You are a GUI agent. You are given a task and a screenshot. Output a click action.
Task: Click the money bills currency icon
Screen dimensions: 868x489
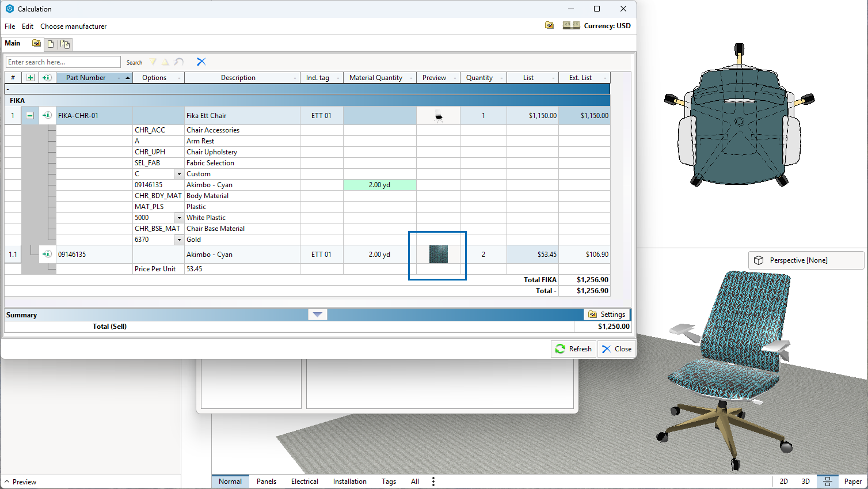coord(571,25)
